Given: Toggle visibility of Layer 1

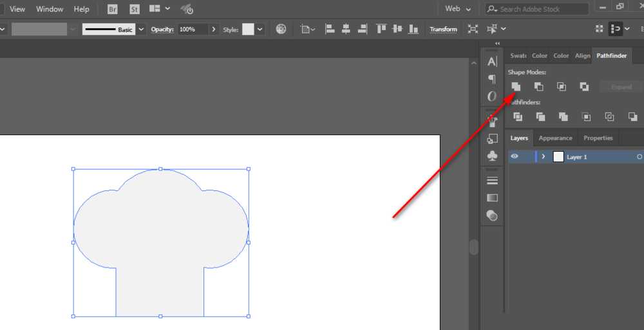Looking at the screenshot, I should coord(515,157).
